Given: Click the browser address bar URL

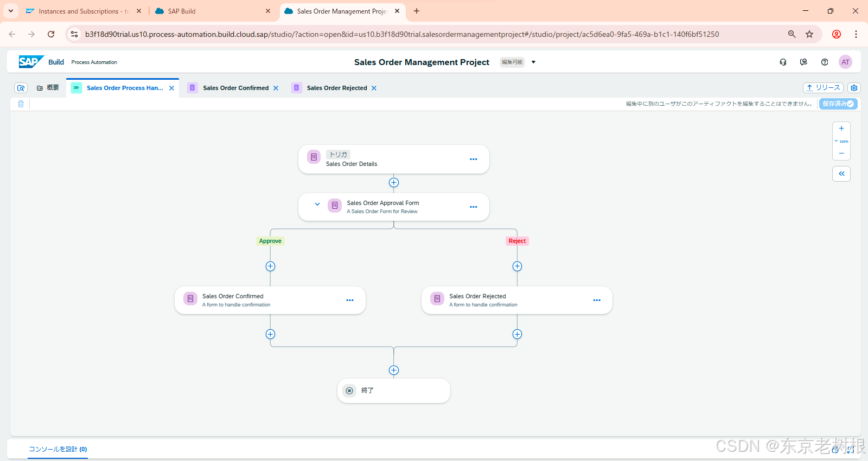Looking at the screenshot, I should point(402,34).
